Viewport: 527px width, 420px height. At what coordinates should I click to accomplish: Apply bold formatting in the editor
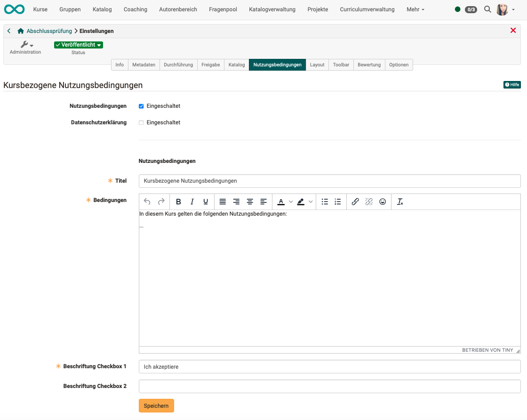[x=178, y=202]
